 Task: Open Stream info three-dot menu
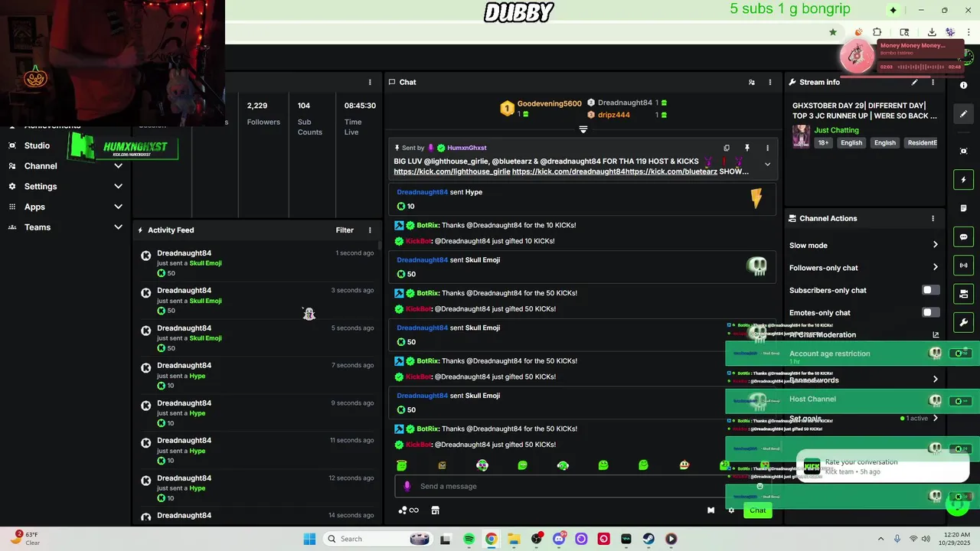933,82
